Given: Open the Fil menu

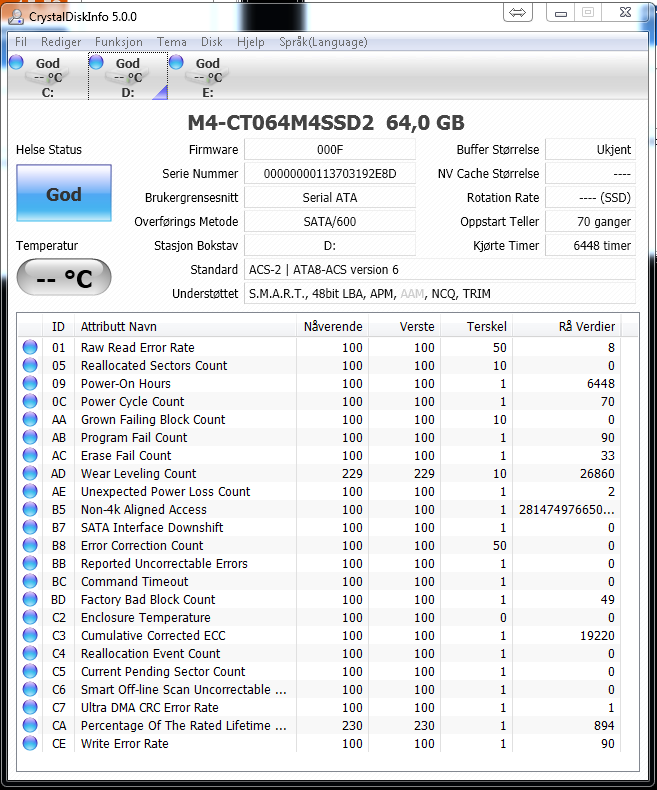Looking at the screenshot, I should point(21,42).
